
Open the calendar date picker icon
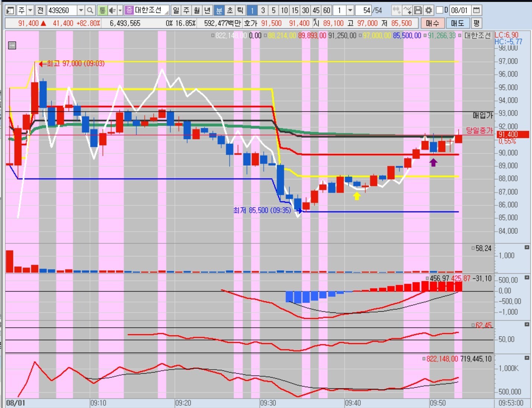(x=477, y=10)
